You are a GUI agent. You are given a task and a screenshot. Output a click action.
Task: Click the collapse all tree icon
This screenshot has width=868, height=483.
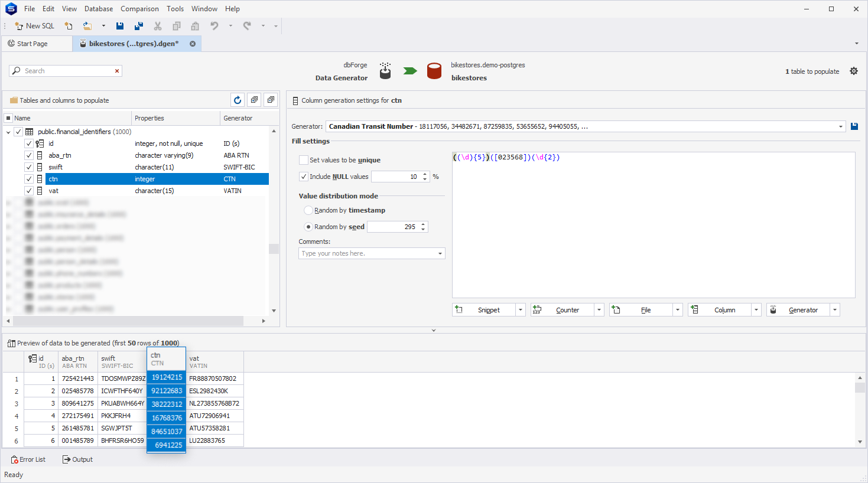click(x=271, y=100)
